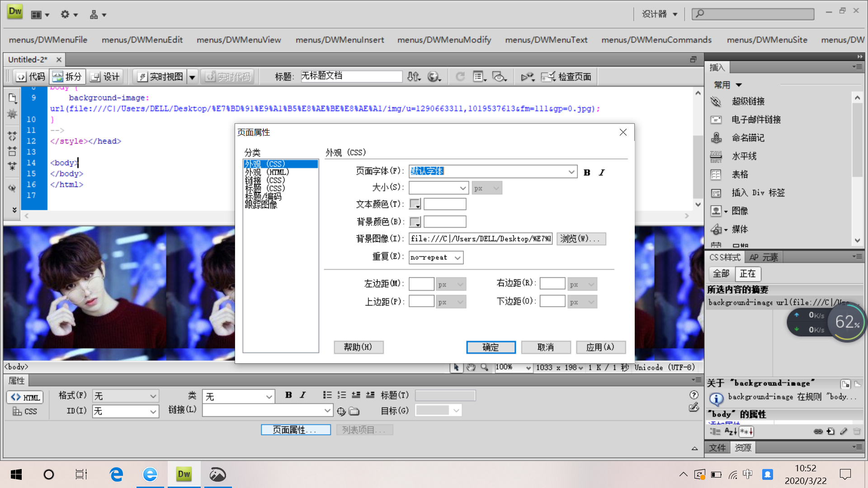This screenshot has width=868, height=488.
Task: Open the menus/DWMenuFile menu
Action: coord(48,40)
